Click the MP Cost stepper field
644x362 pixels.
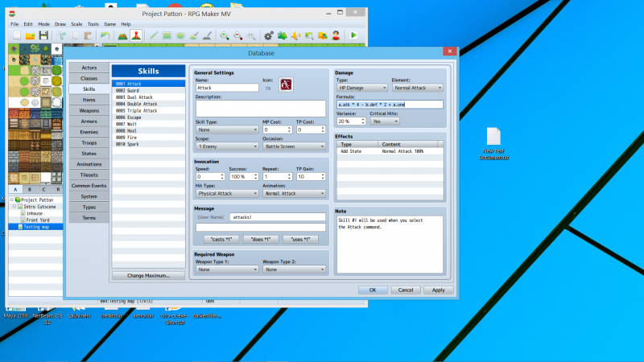point(277,130)
